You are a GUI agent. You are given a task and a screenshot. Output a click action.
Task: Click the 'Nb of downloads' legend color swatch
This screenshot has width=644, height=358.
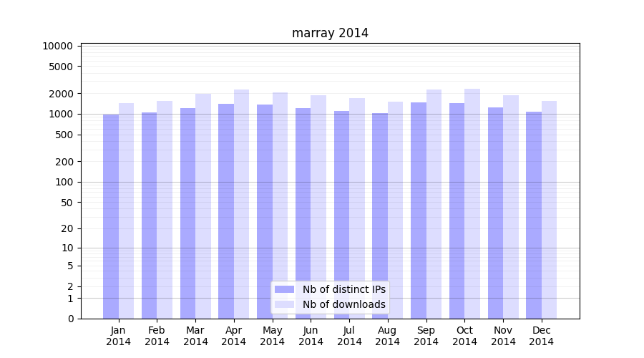pyautogui.click(x=284, y=304)
